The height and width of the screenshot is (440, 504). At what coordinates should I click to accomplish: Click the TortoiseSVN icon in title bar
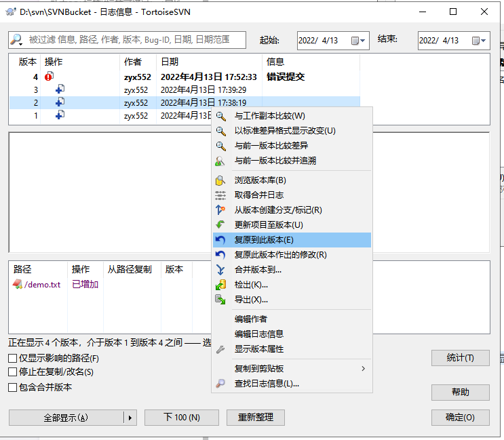point(11,12)
